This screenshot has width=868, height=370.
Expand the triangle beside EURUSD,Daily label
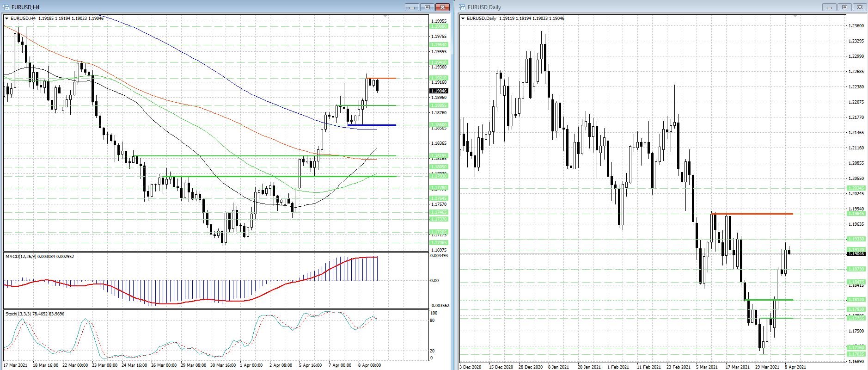click(463, 18)
